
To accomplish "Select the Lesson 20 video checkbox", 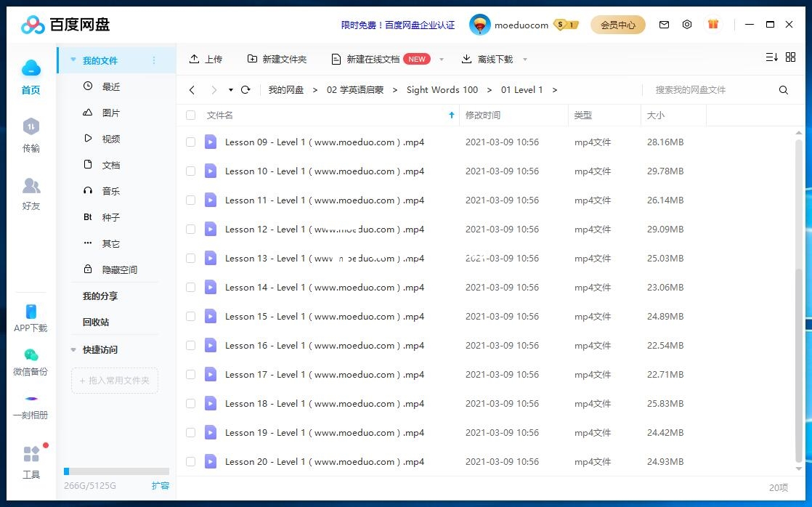I will pyautogui.click(x=190, y=461).
